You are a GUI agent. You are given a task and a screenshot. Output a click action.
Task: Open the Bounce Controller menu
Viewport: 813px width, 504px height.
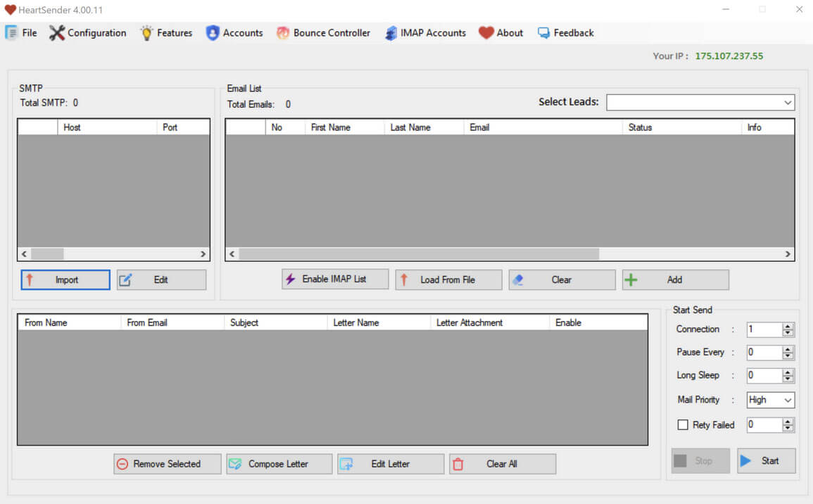point(323,32)
